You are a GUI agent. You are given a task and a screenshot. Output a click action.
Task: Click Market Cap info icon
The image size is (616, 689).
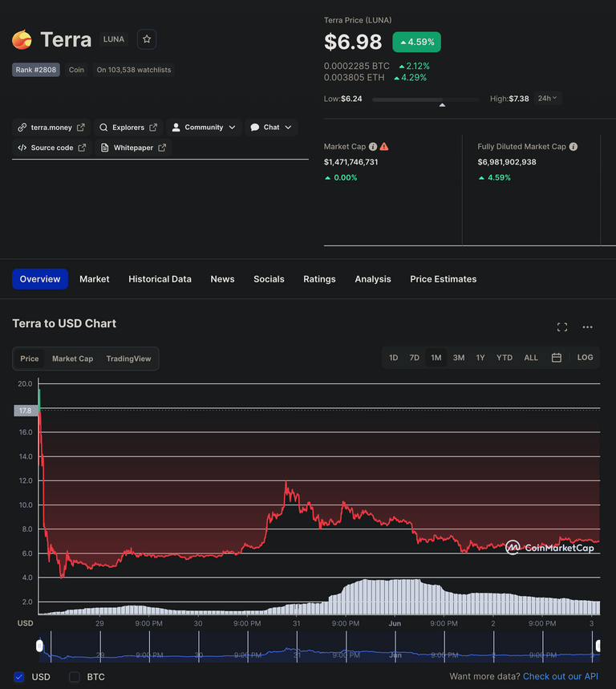point(373,146)
